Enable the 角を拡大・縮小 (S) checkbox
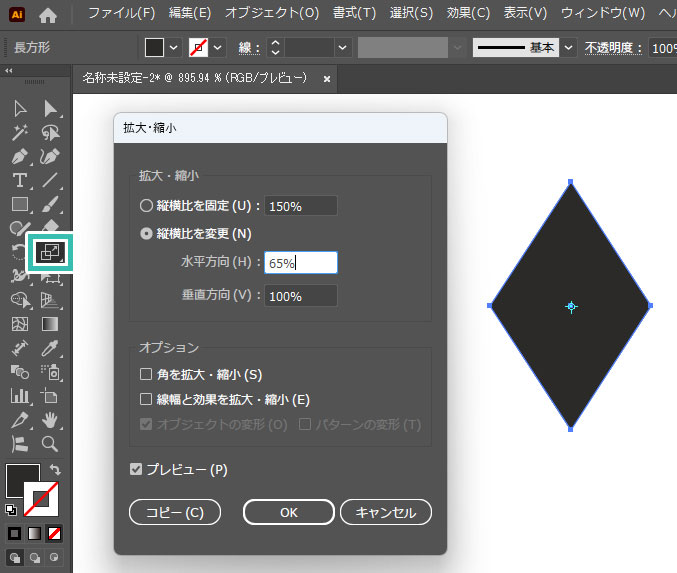 147,374
